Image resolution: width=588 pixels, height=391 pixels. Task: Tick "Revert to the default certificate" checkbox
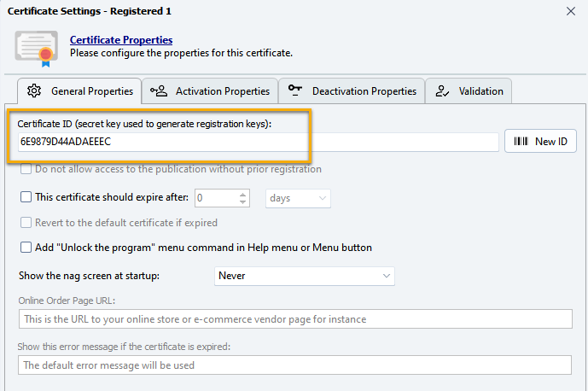[26, 223]
